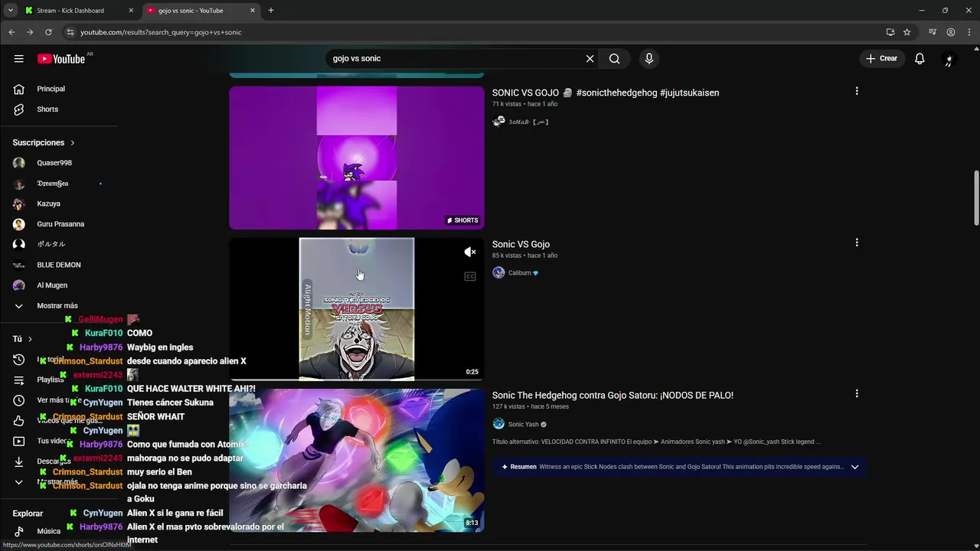Image resolution: width=980 pixels, height=551 pixels.
Task: Unmute the video preview speaker icon
Action: tap(470, 252)
